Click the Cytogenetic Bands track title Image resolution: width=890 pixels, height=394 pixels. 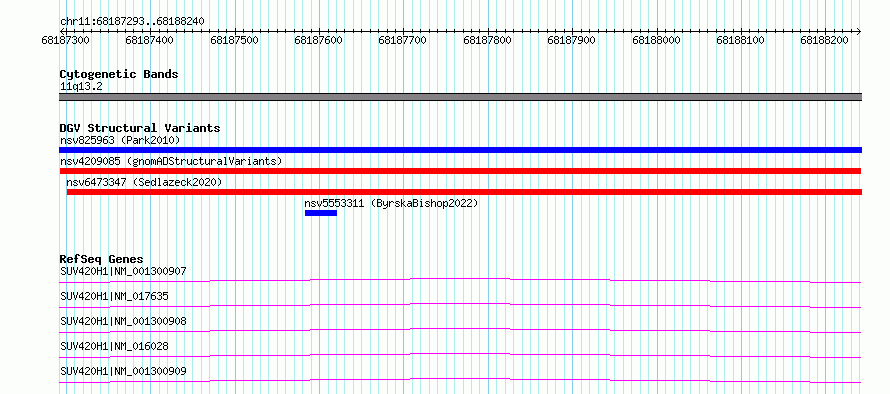click(x=119, y=74)
